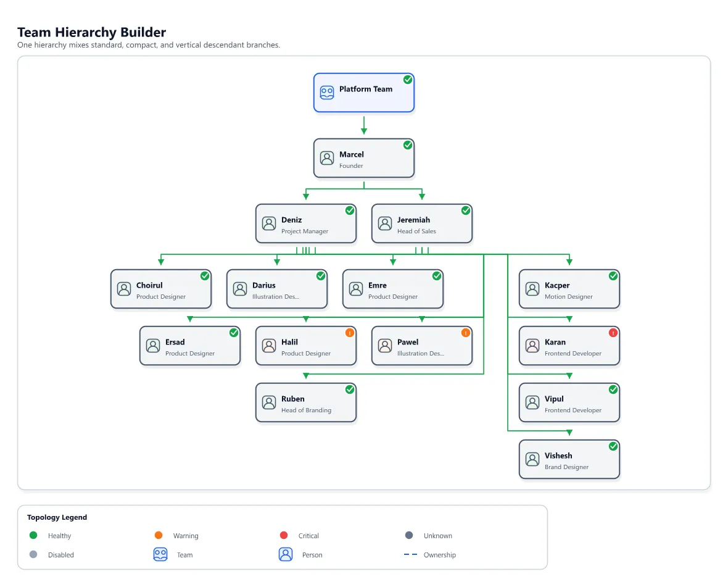Click Halil's person avatar icon
The image size is (728, 587).
(x=269, y=346)
